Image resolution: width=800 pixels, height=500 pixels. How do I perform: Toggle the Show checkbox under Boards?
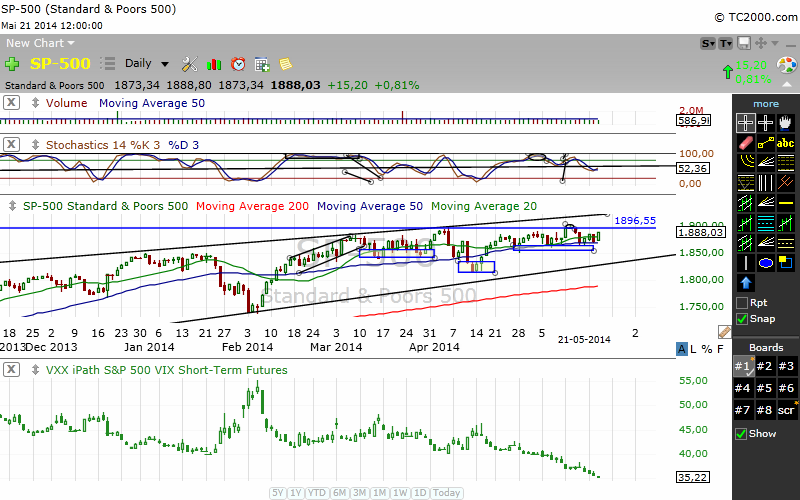point(741,434)
